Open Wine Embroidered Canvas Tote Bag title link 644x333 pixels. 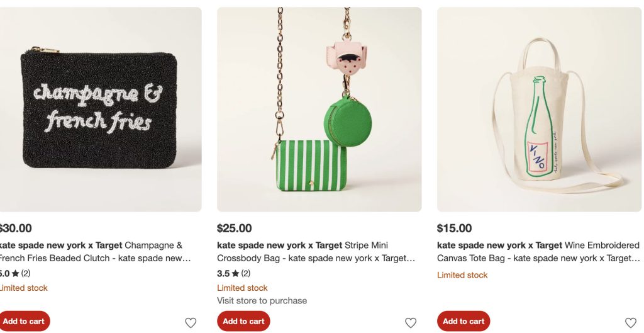(x=538, y=252)
